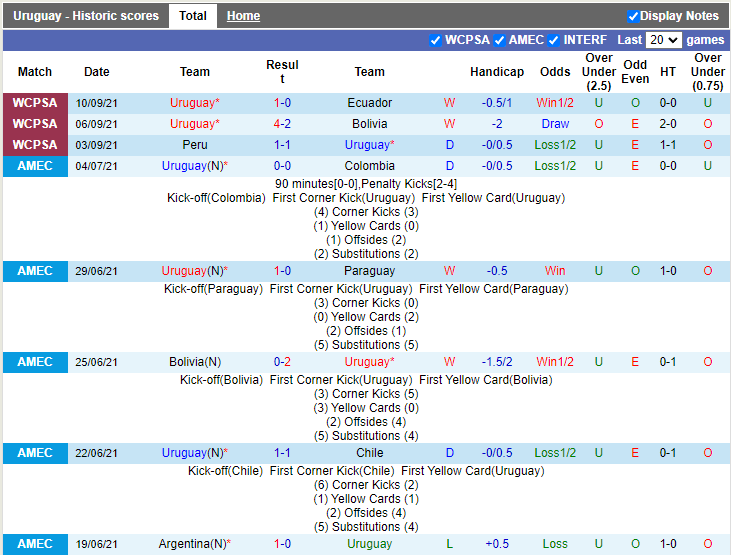
Task: Click the AMEC badge for 04/07/21 match
Action: [35, 166]
